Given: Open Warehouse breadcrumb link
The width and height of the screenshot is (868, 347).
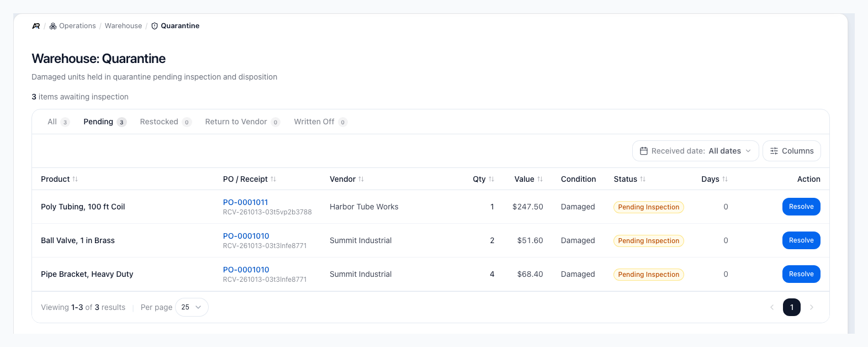Looking at the screenshot, I should point(123,26).
